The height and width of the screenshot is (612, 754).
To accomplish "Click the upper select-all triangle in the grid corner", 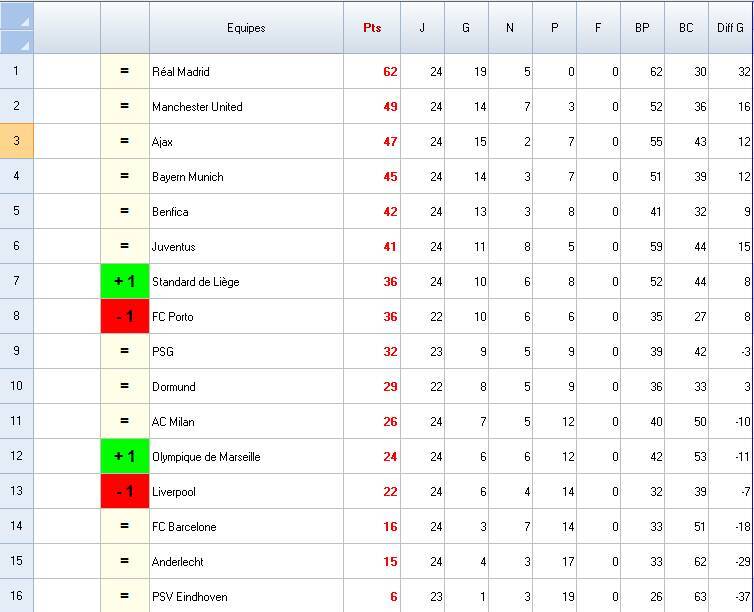I will point(17,16).
